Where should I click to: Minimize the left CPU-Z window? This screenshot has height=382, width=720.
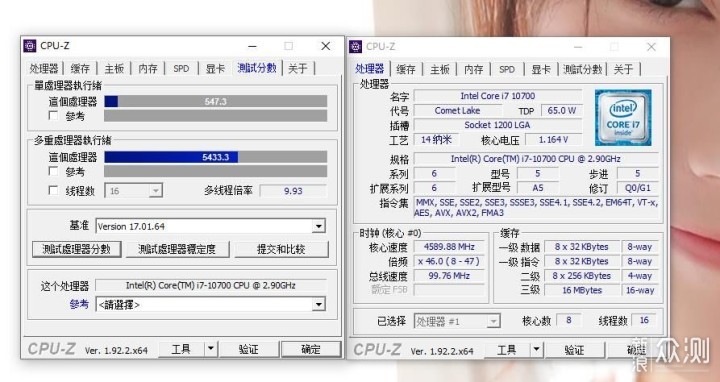tap(252, 46)
